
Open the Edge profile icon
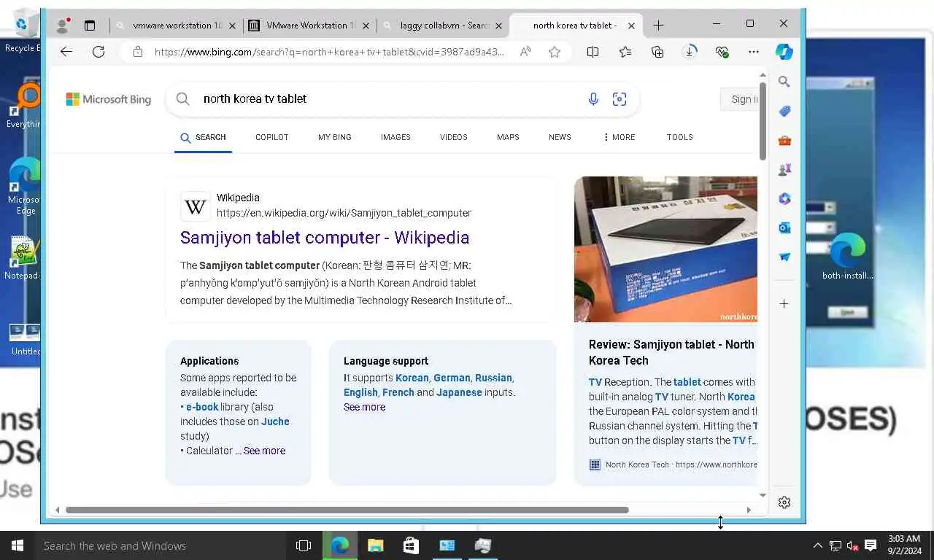63,26
